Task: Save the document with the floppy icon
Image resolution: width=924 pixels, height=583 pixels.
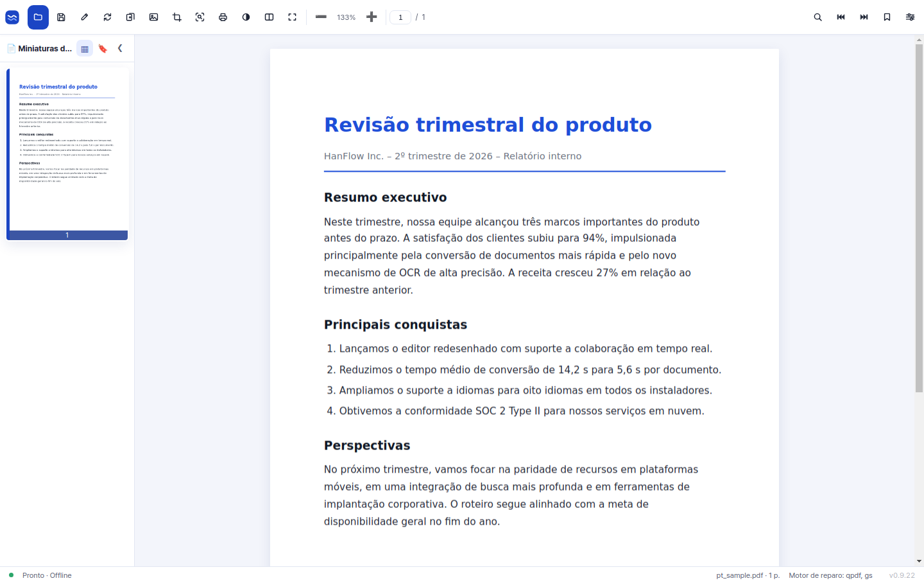Action: 61,17
